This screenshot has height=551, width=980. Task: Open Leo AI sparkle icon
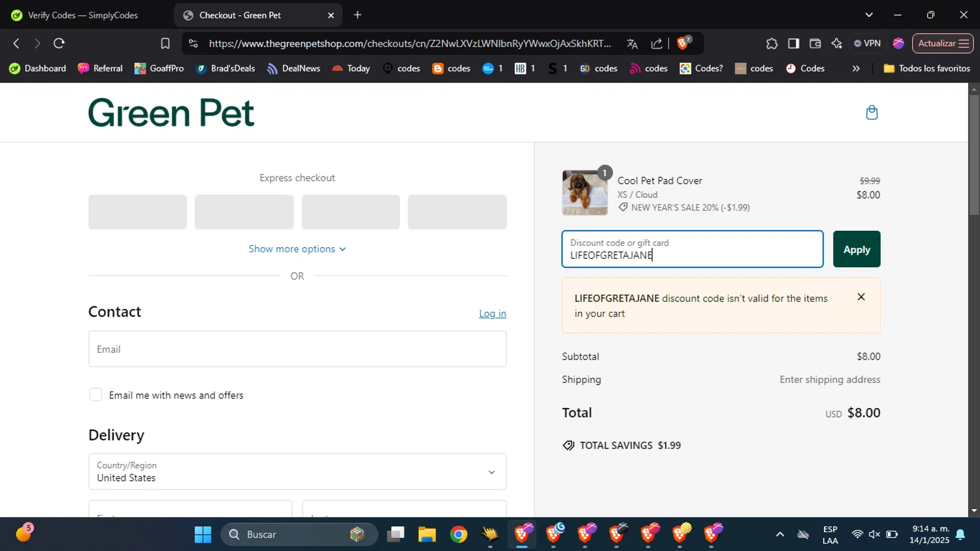click(x=836, y=43)
